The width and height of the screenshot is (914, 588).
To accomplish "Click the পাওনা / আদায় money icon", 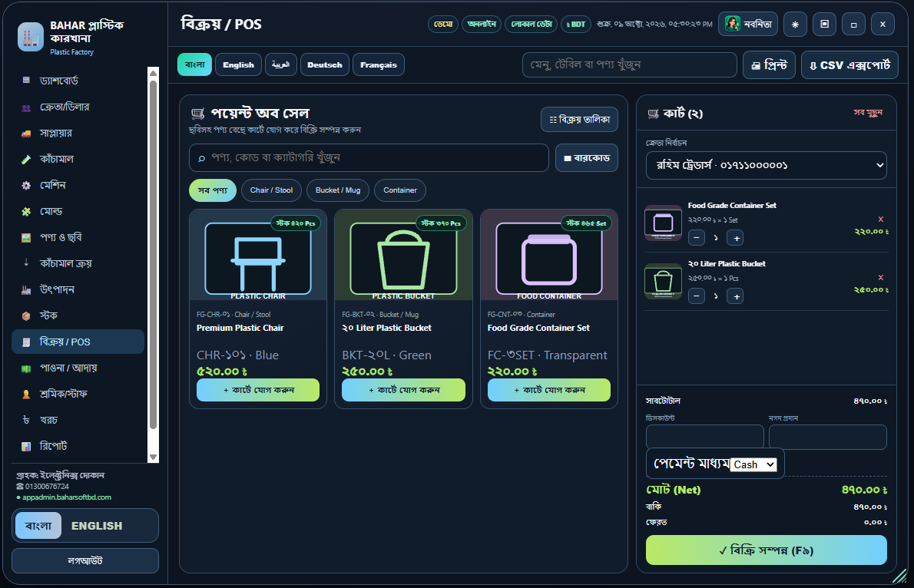I will [26, 368].
